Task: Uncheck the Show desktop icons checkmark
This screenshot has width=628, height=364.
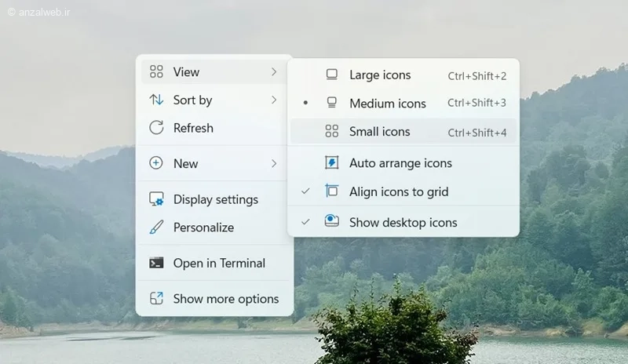Action: coord(305,221)
